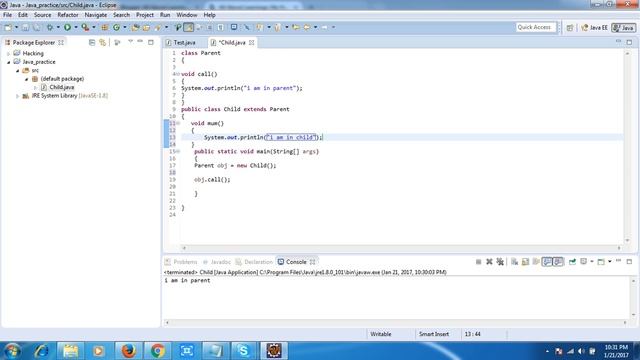The image size is (640, 360).
Task: Expand the Hacking project node
Action: pos(9,53)
